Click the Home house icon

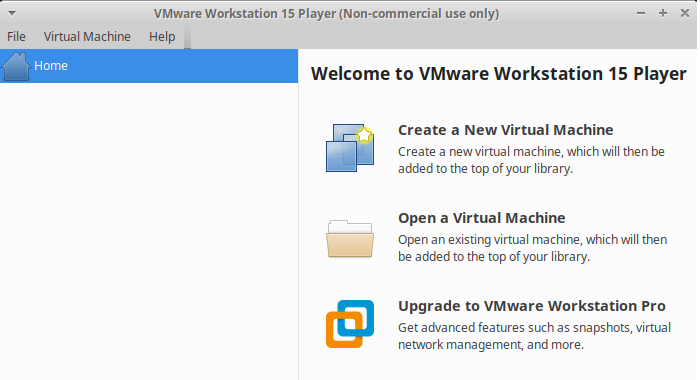point(16,66)
